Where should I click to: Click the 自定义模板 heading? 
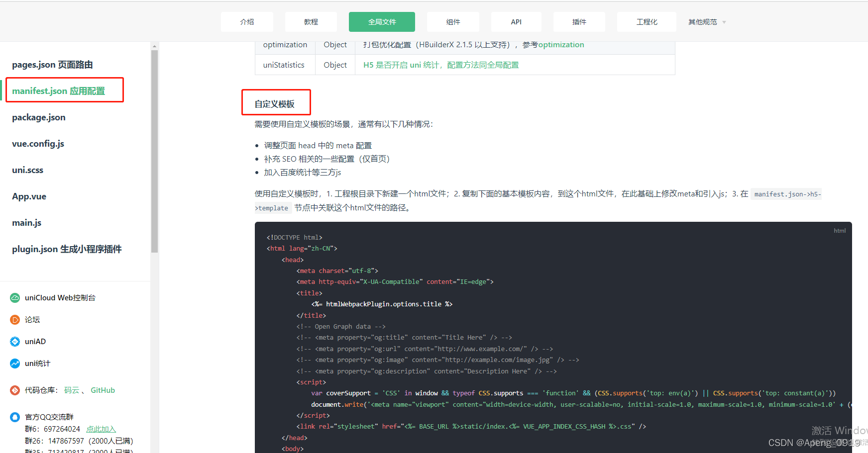[275, 104]
